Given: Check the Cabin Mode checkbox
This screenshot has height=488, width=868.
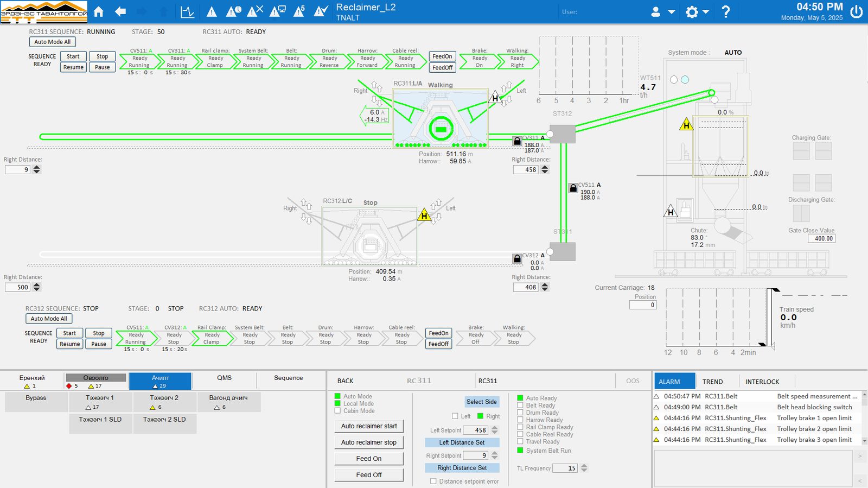Looking at the screenshot, I should coord(337,411).
